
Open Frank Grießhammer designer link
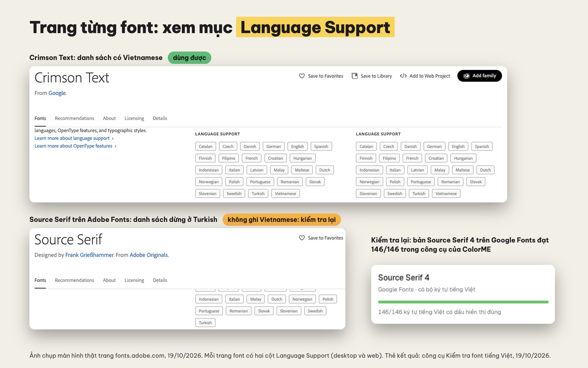click(x=89, y=255)
